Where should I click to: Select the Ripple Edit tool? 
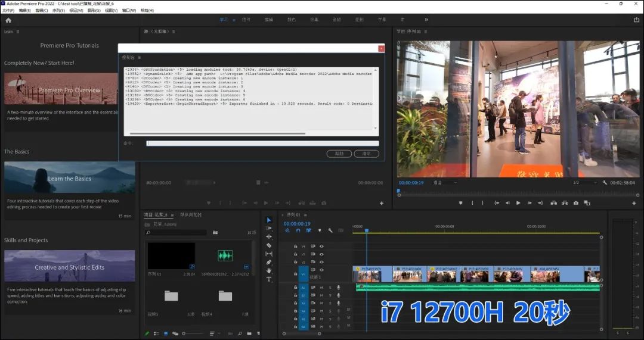point(269,236)
